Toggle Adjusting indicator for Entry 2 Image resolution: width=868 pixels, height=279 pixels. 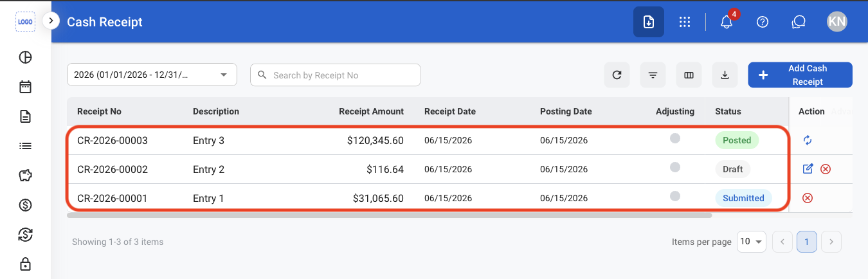point(674,167)
